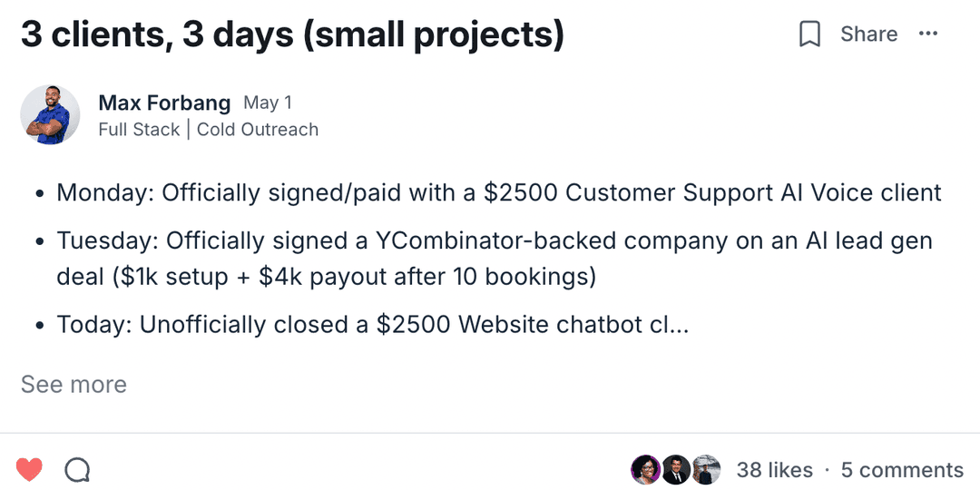Visit the Max Forbang author name link
980x490 pixels.
(164, 103)
